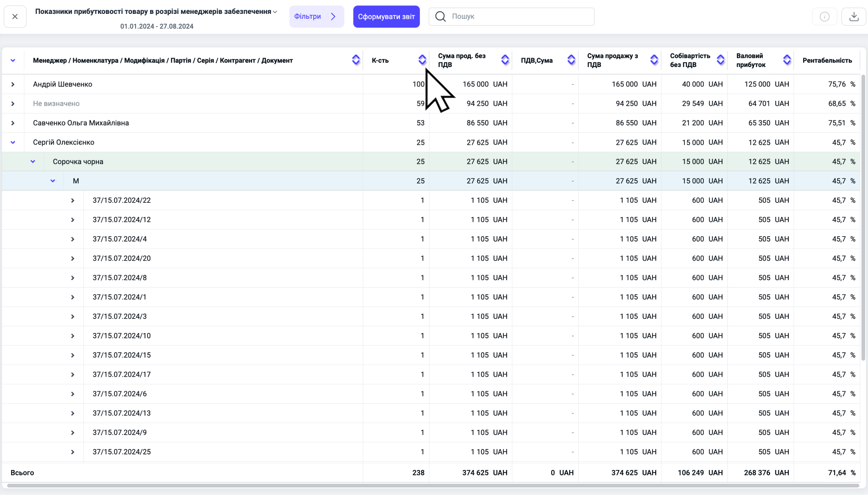
Task: Expand document 37/15.07.2024/22
Action: point(73,201)
